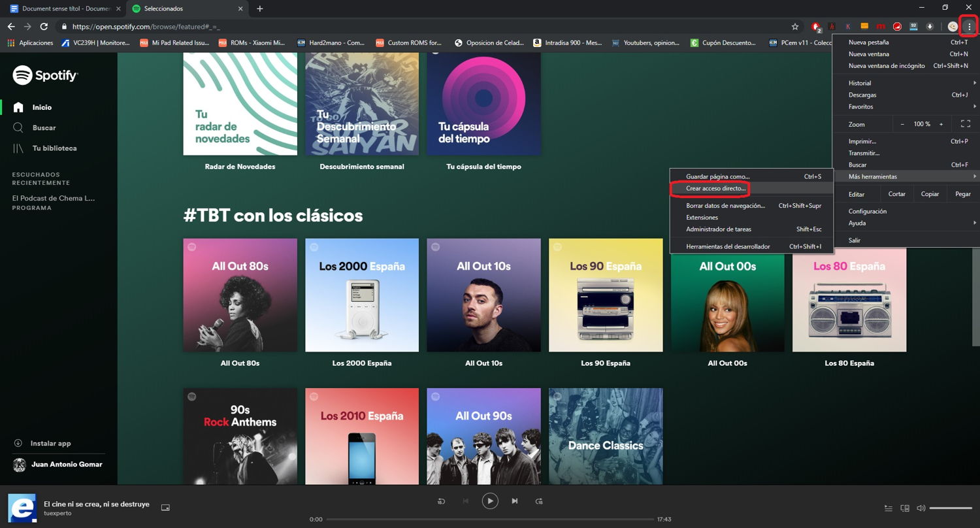Click the red stop-sign extension icon
Viewport: 980px width, 528px height.
pyautogui.click(x=897, y=27)
